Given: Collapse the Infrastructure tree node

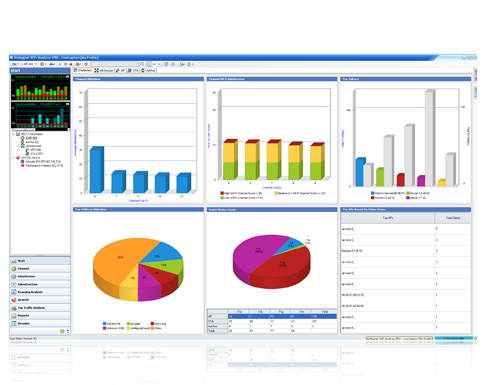Looking at the screenshot, I should [x=18, y=146].
